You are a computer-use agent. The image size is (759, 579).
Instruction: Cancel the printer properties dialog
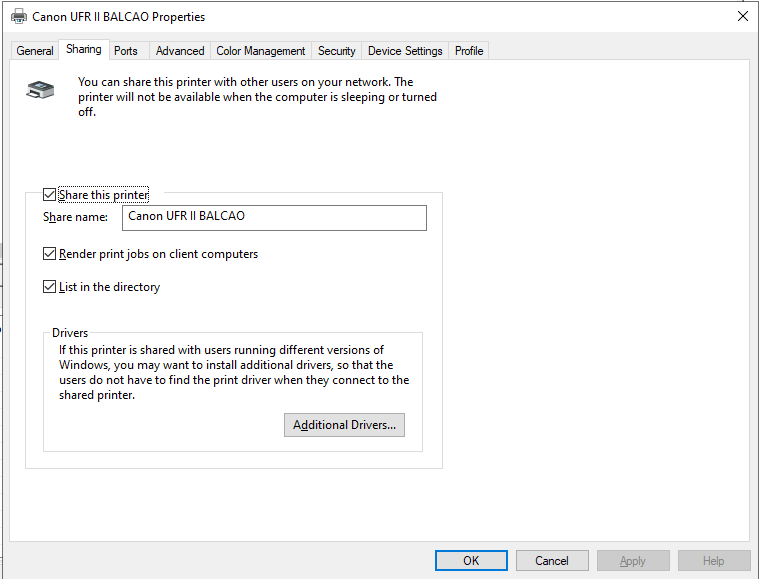click(552, 561)
